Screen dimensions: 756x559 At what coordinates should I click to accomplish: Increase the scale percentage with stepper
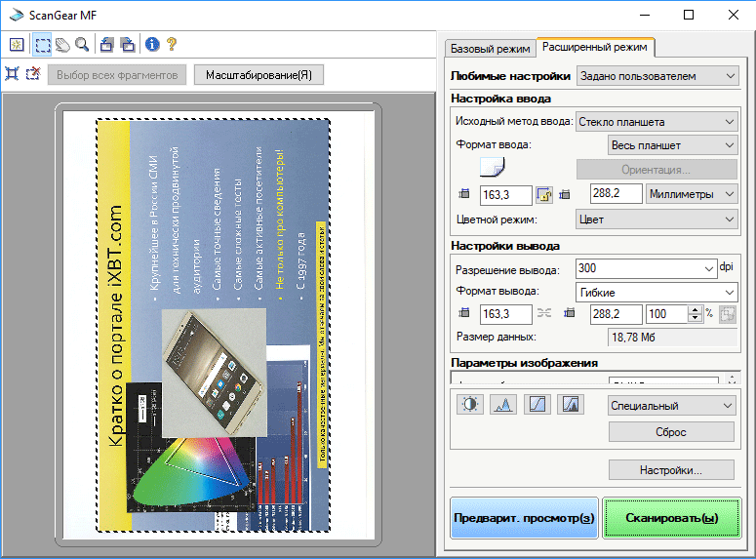click(x=695, y=310)
